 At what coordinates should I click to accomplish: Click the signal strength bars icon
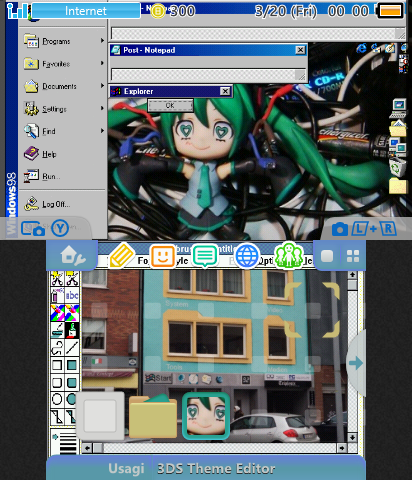coord(17,11)
